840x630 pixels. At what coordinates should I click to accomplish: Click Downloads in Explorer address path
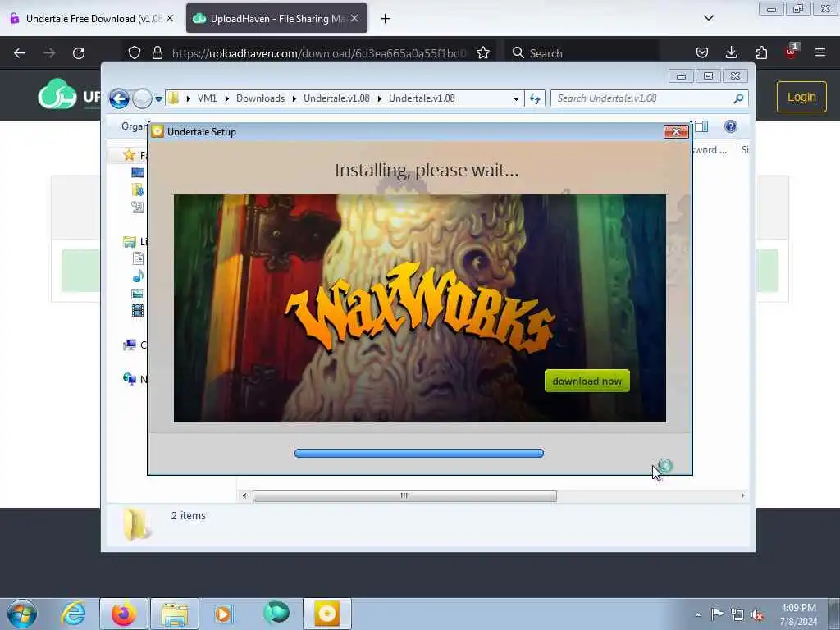click(260, 98)
